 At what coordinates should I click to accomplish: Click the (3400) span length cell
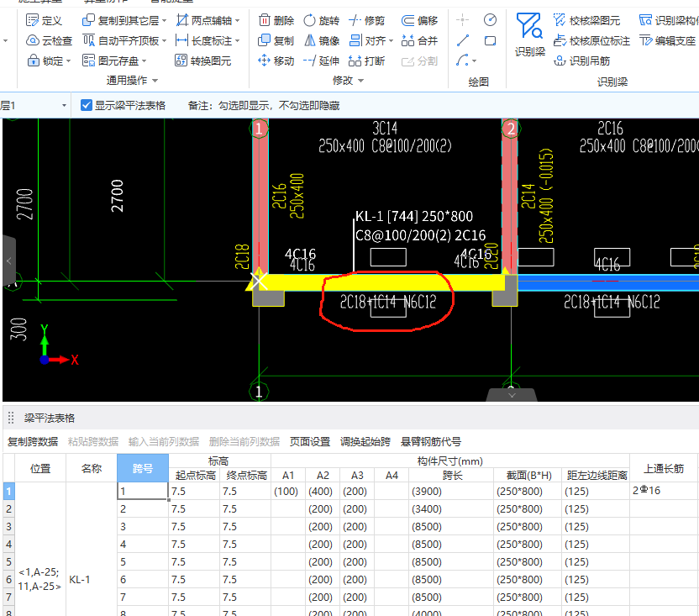click(x=451, y=508)
